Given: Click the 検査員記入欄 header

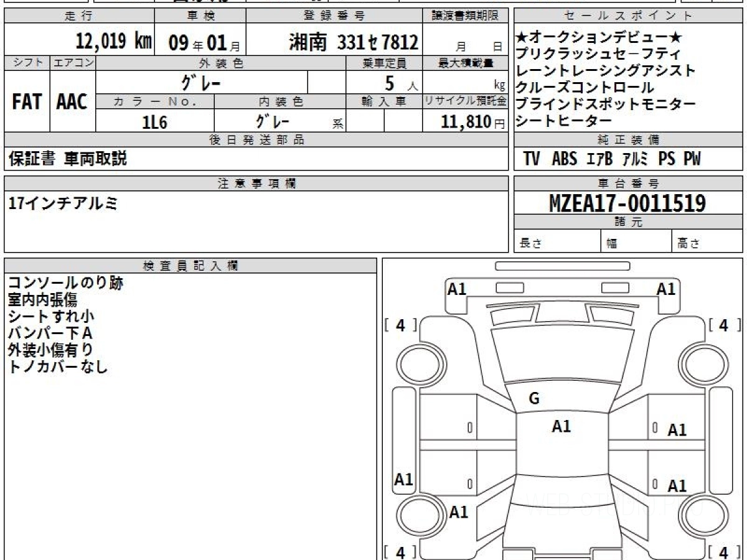Looking at the screenshot, I should coord(190,265).
